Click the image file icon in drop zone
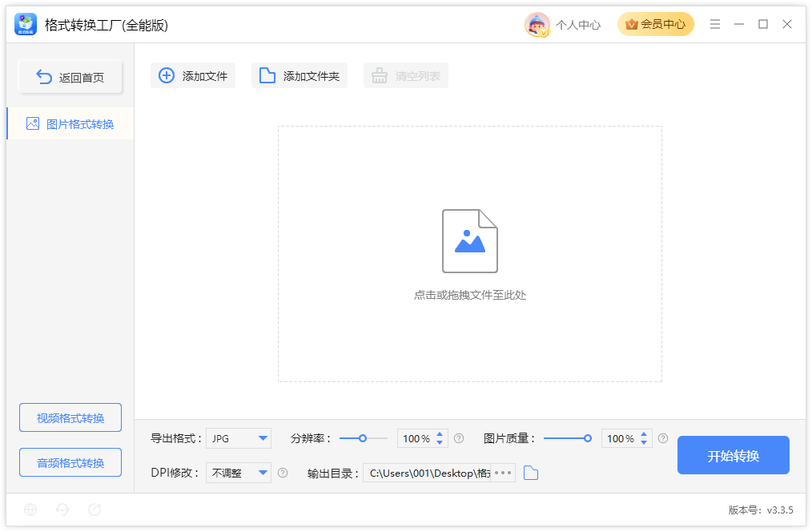This screenshot has height=532, width=812. 470,241
